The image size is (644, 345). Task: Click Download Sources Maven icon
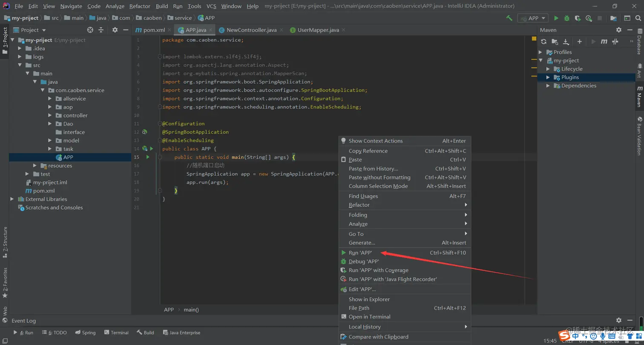pos(566,42)
